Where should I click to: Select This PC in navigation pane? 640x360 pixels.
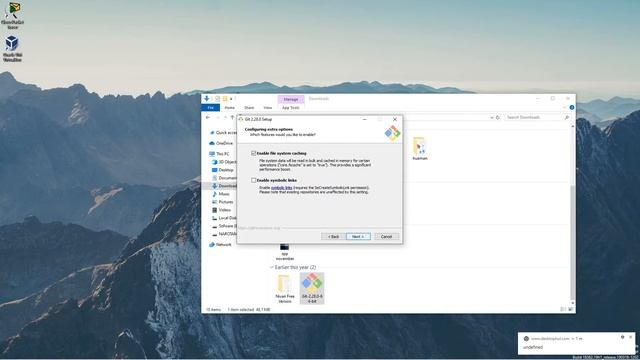[x=219, y=154]
